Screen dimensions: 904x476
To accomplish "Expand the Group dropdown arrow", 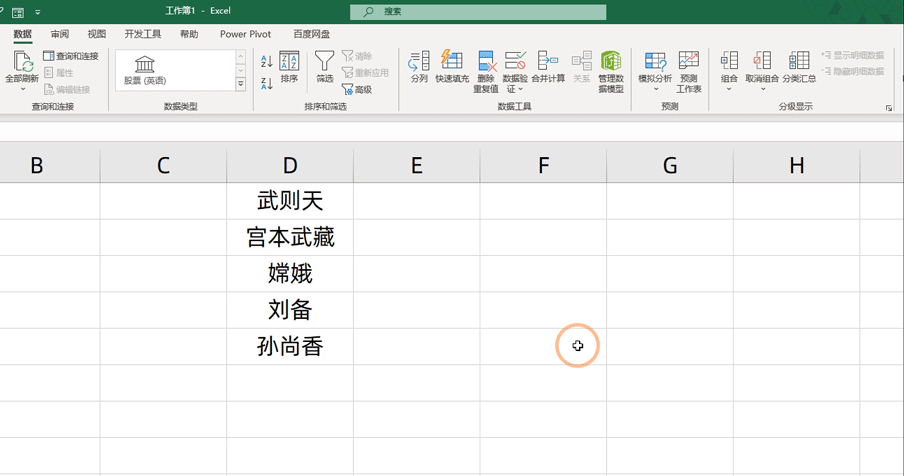I will pos(729,89).
